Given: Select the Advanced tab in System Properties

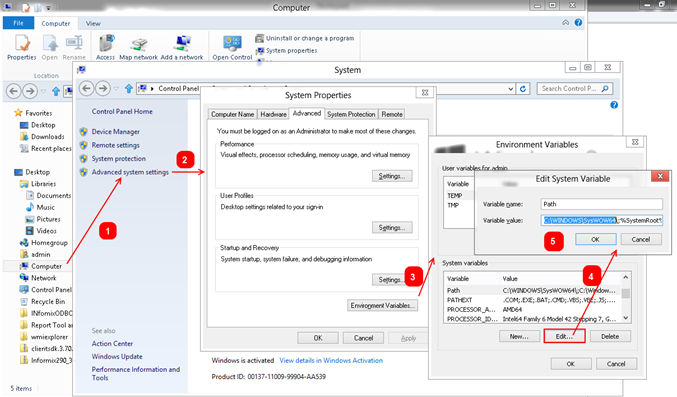Looking at the screenshot, I should [307, 113].
